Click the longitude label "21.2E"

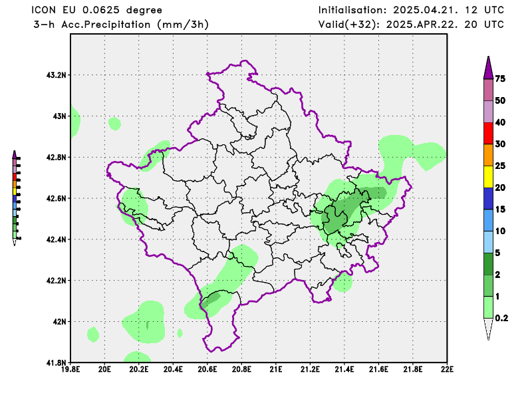point(310,369)
